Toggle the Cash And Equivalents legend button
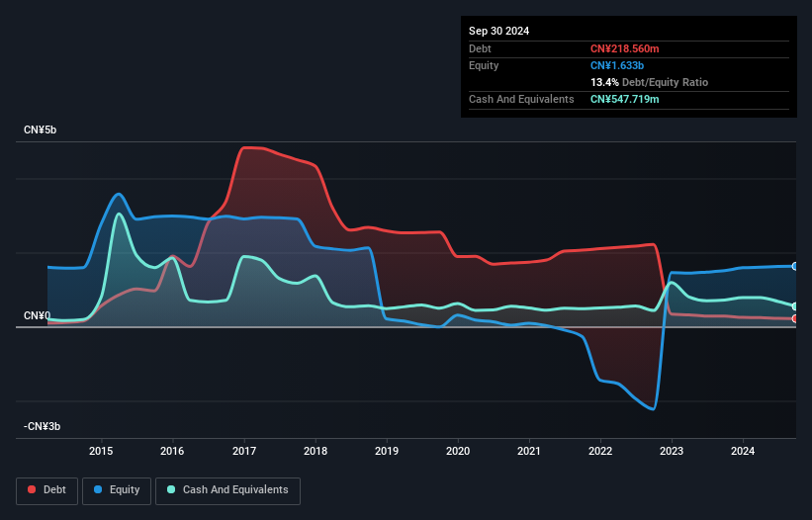The image size is (812, 520). [x=227, y=490]
